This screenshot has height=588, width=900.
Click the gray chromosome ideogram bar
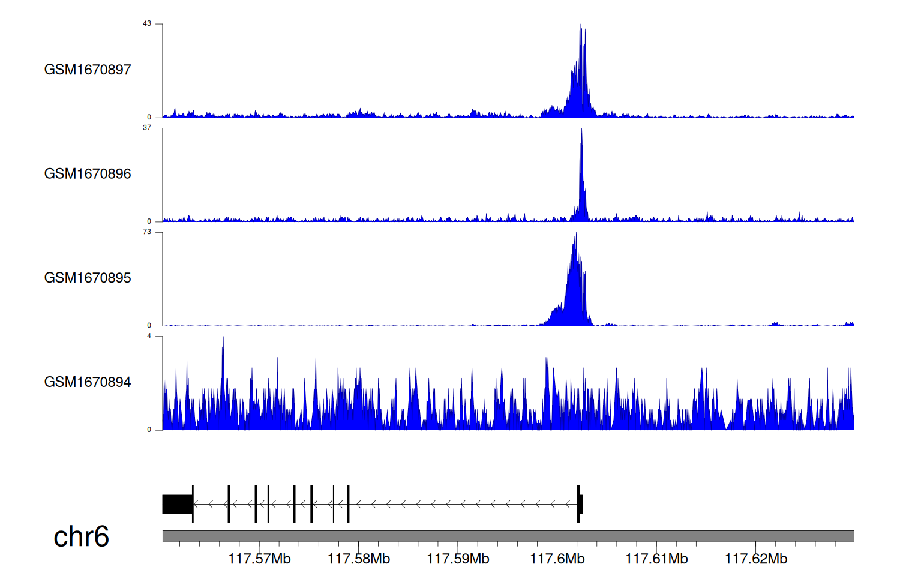click(x=508, y=536)
